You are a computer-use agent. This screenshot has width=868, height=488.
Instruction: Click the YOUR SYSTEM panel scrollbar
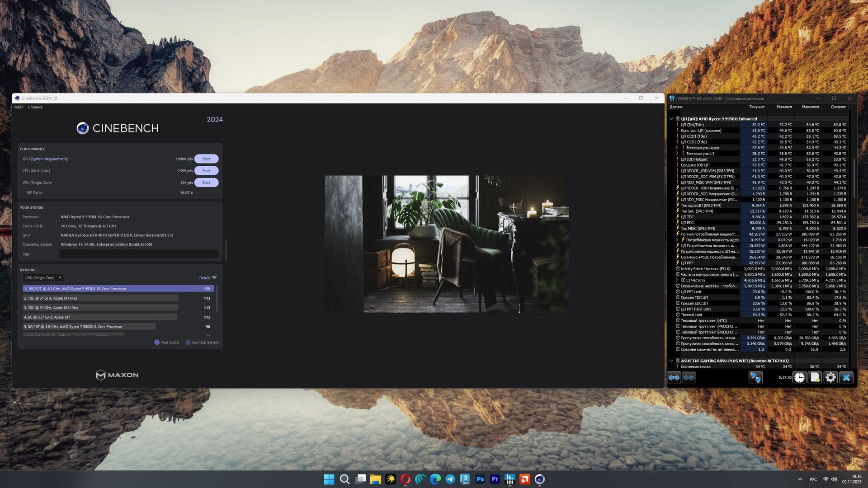[226, 249]
